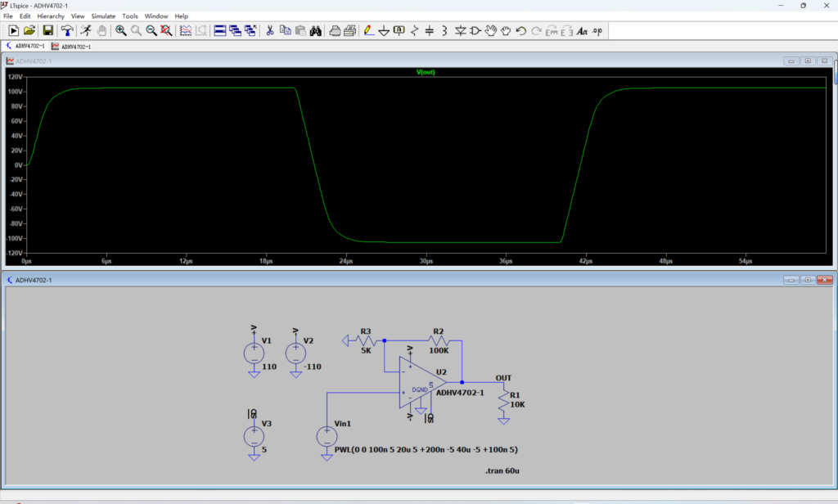Click the Undo arrow icon
The height and width of the screenshot is (504, 838).
point(521,31)
